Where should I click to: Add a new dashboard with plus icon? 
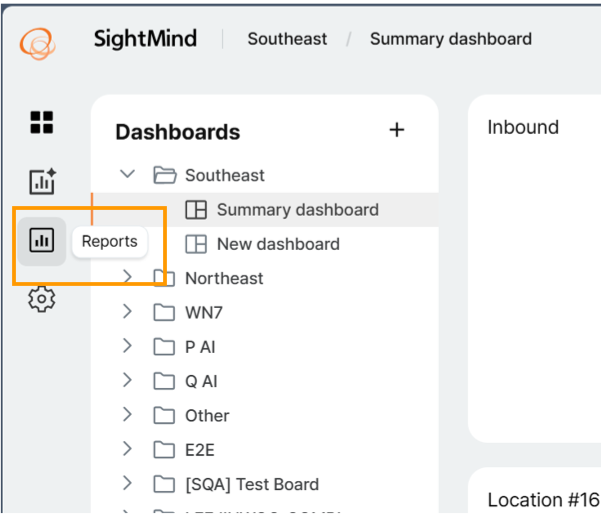coord(397,130)
